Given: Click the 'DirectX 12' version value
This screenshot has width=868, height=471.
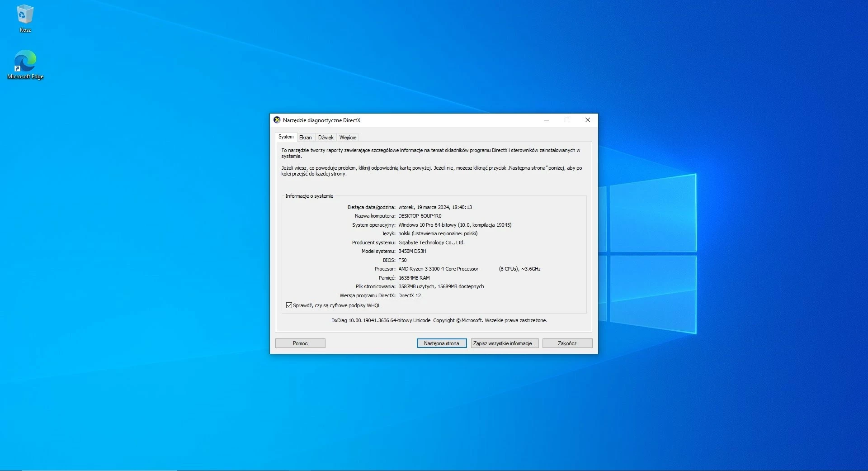Looking at the screenshot, I should coord(409,295).
